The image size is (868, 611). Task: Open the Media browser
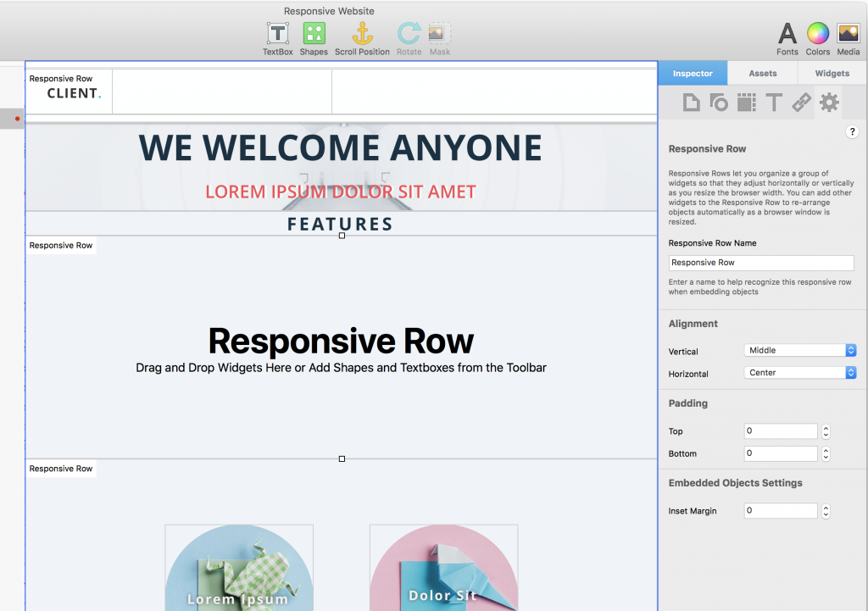[x=848, y=39]
